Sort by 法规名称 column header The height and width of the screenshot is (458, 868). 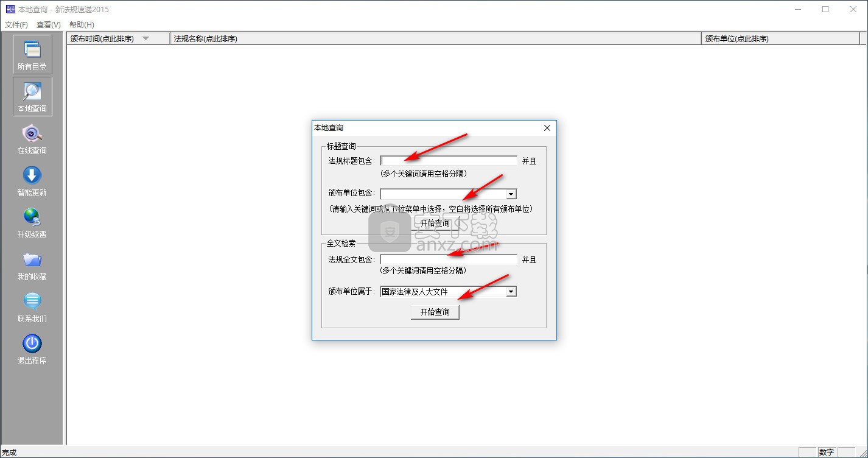pos(436,39)
